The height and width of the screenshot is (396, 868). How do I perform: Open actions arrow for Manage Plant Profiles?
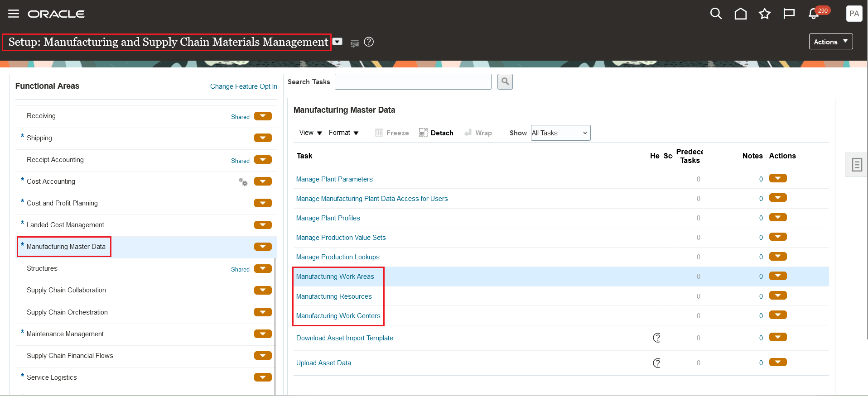coord(778,217)
